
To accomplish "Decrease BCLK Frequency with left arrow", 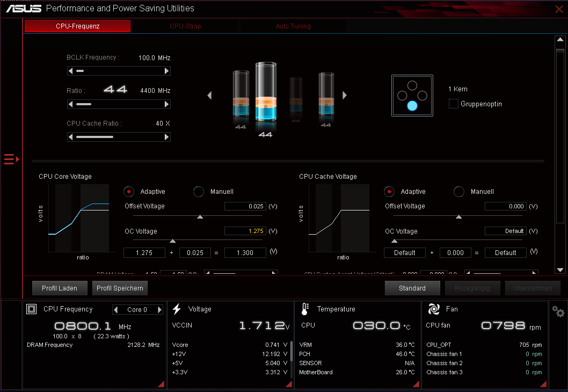I will point(71,71).
